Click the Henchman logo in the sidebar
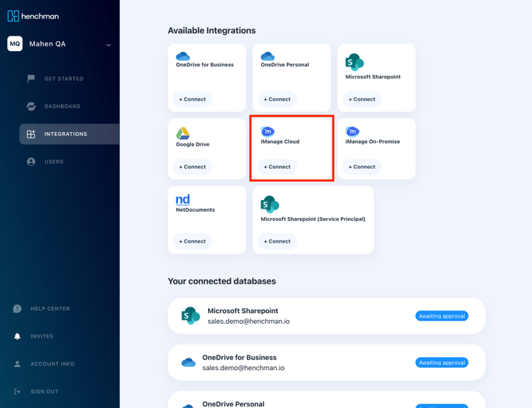532x408 pixels. tap(33, 15)
